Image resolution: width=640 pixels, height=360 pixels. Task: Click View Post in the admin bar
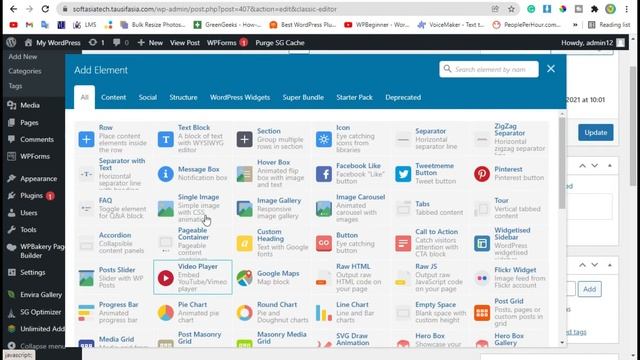(184, 42)
